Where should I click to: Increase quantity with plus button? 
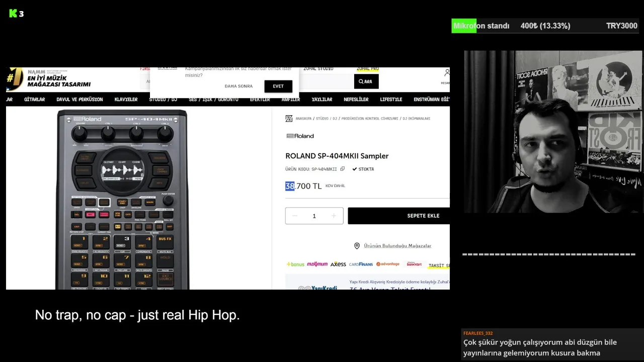(x=334, y=216)
